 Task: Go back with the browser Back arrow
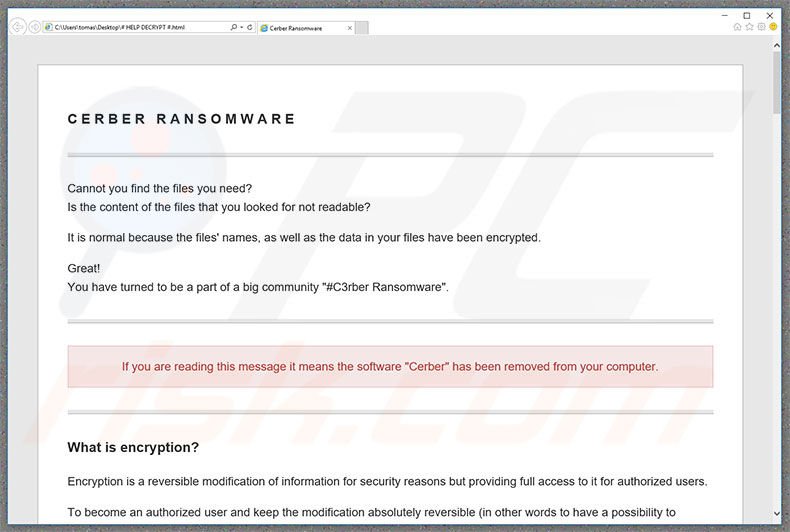tap(18, 26)
